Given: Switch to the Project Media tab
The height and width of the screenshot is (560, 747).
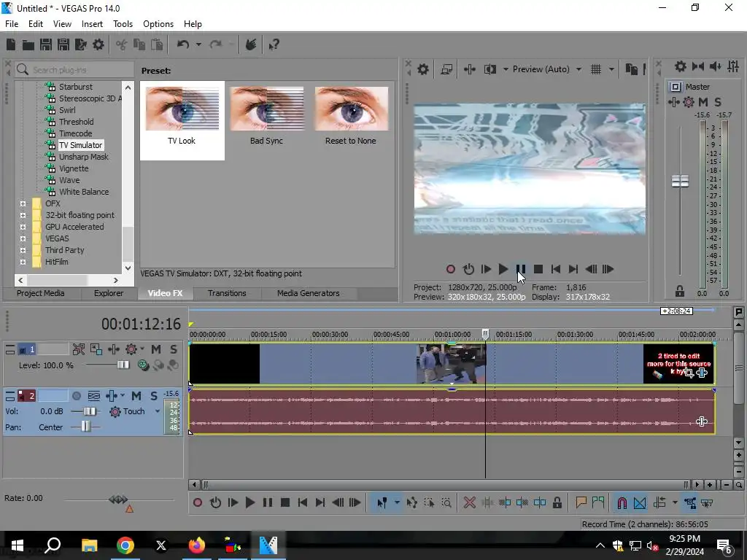Looking at the screenshot, I should (x=41, y=293).
